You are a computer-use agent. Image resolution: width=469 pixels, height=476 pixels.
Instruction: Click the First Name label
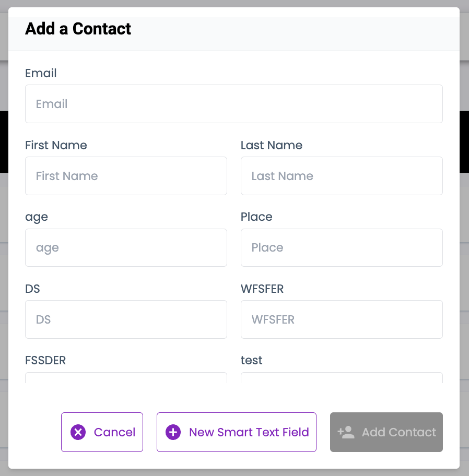pos(56,145)
